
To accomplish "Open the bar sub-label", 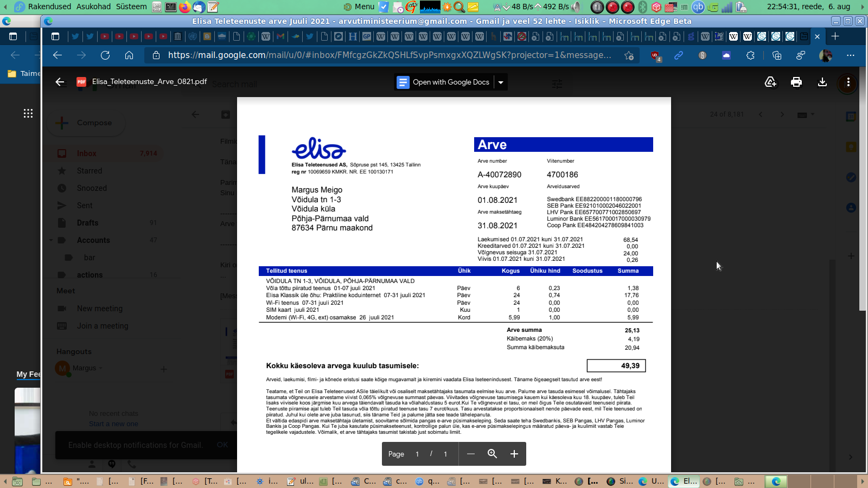I will pos(90,258).
